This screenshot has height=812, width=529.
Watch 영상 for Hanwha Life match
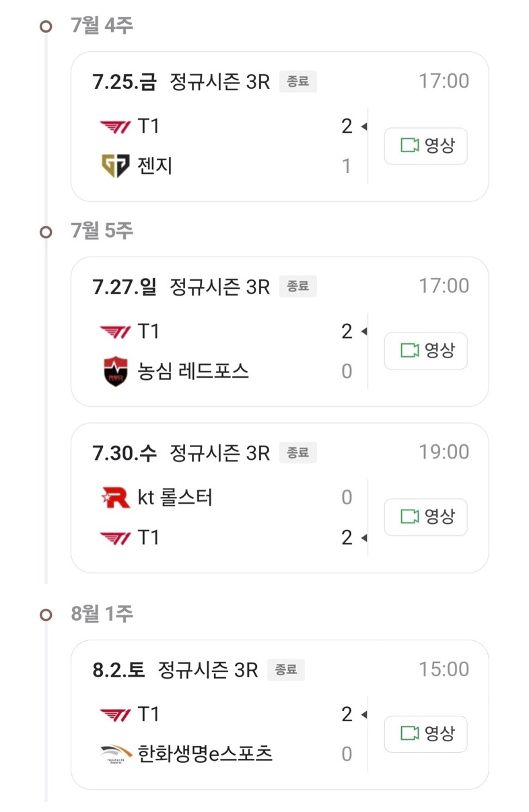coord(425,734)
